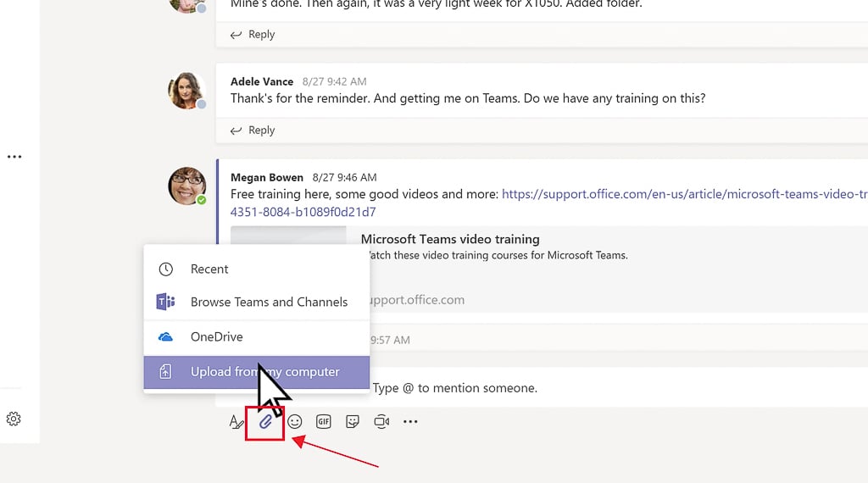Click the video training preview thumbnail
Image resolution: width=868 pixels, height=483 pixels.
coord(288,235)
